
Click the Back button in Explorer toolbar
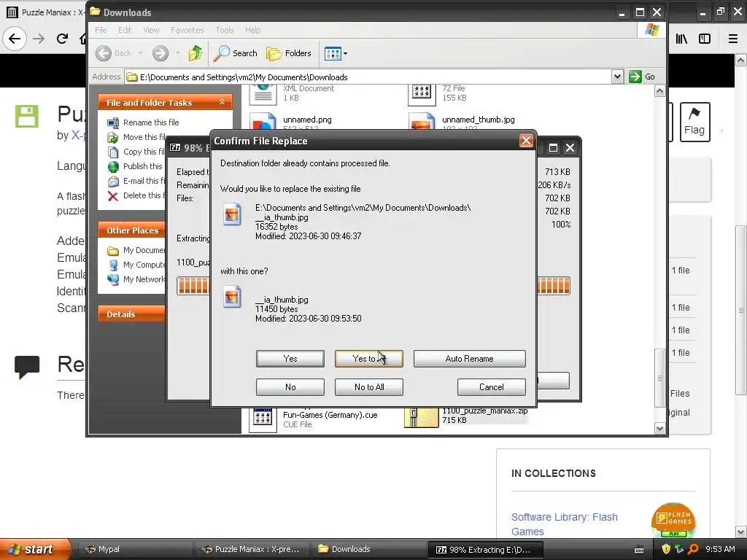point(113,53)
